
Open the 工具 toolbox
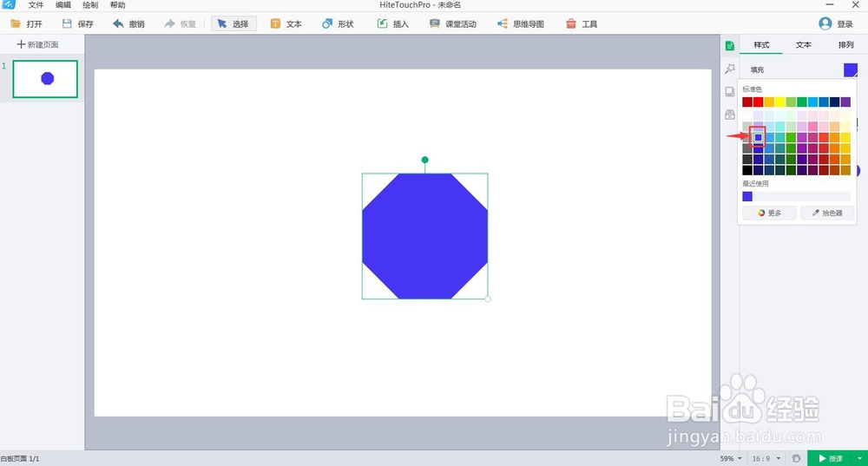pos(582,23)
